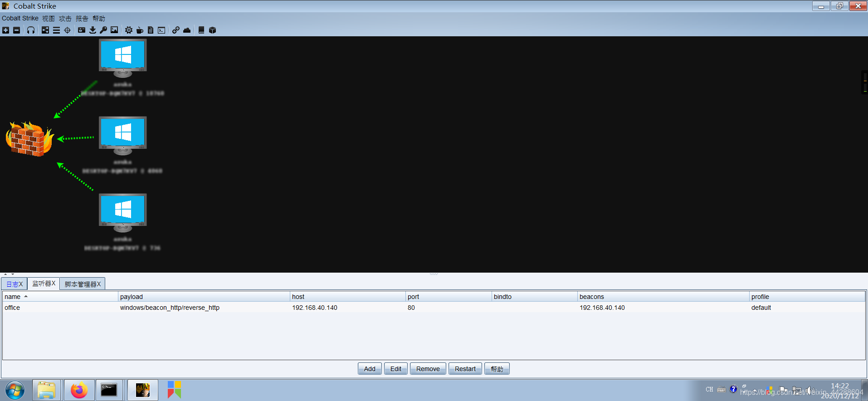Open File Explorer from the taskbar

[x=46, y=390]
